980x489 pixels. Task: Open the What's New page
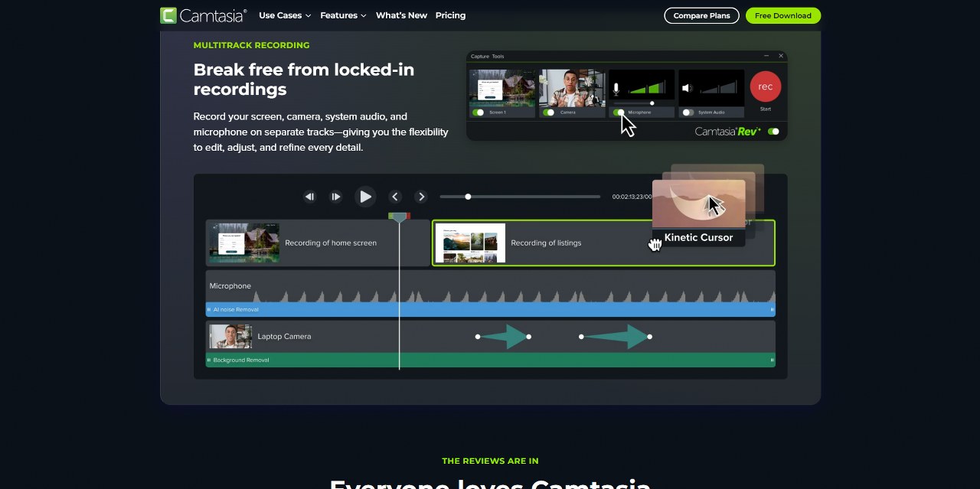click(401, 15)
